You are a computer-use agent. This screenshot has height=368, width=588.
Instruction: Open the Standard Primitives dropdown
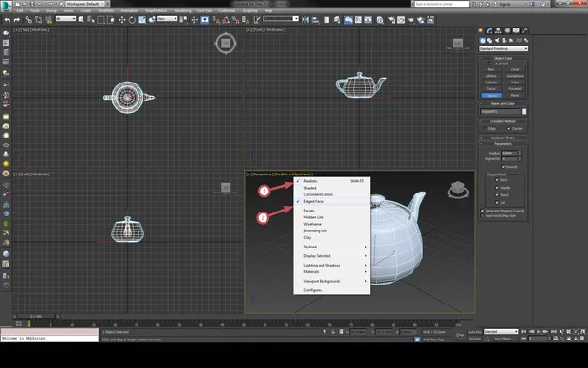click(504, 48)
